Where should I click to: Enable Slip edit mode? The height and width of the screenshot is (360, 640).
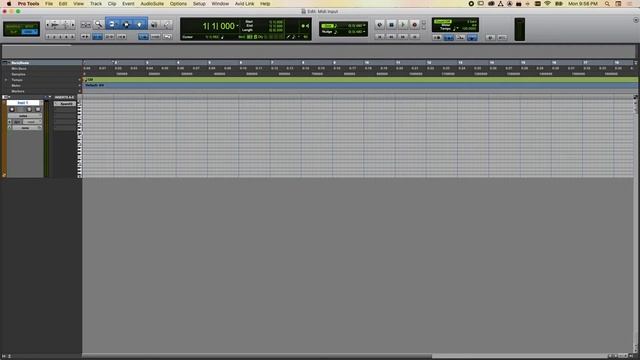click(x=14, y=32)
